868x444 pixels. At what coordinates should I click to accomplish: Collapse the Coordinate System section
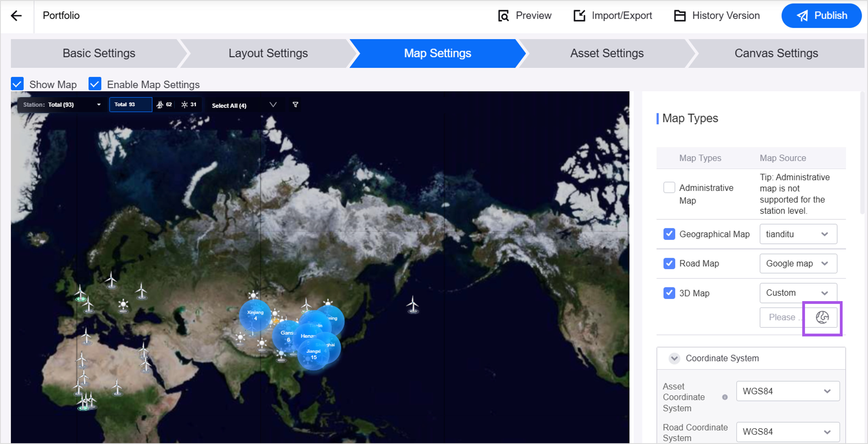pos(674,358)
